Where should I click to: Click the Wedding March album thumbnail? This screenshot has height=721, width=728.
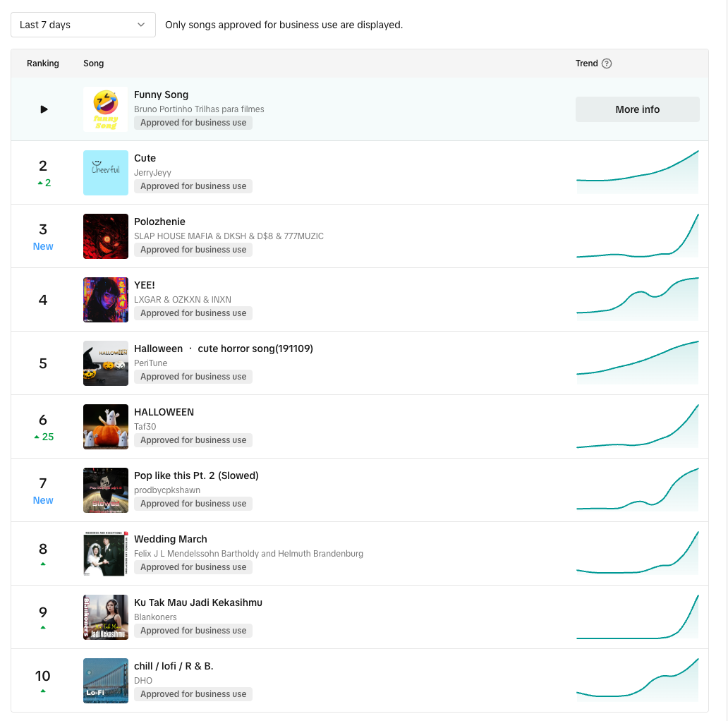tap(106, 554)
